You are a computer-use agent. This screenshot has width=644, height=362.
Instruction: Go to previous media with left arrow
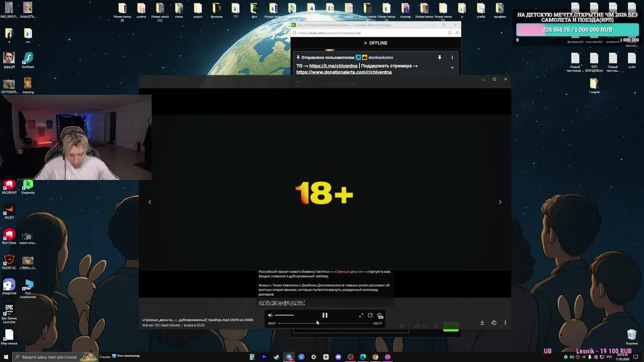tap(149, 202)
